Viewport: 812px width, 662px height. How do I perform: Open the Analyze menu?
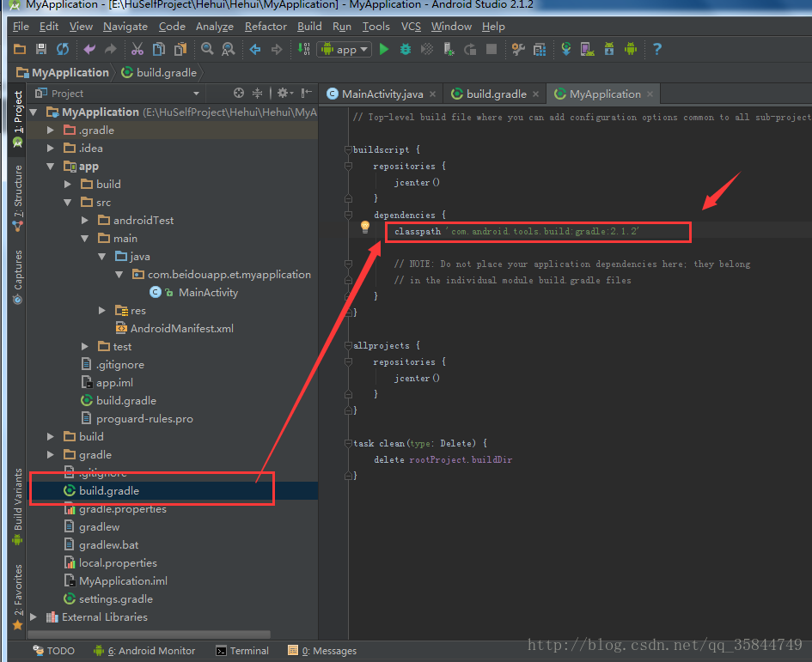point(215,27)
